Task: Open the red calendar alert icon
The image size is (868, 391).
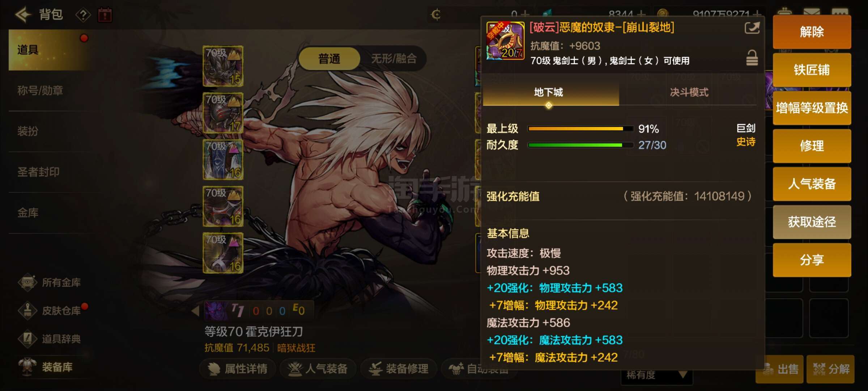Action: pos(105,15)
